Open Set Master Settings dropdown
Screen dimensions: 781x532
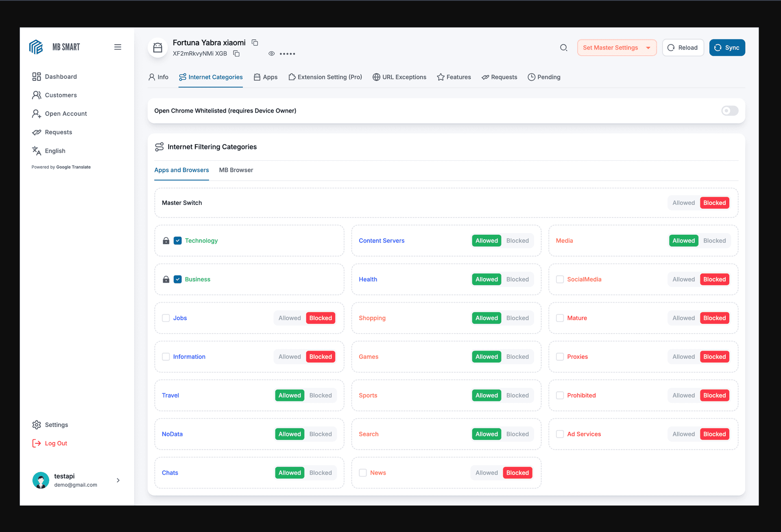coord(616,48)
